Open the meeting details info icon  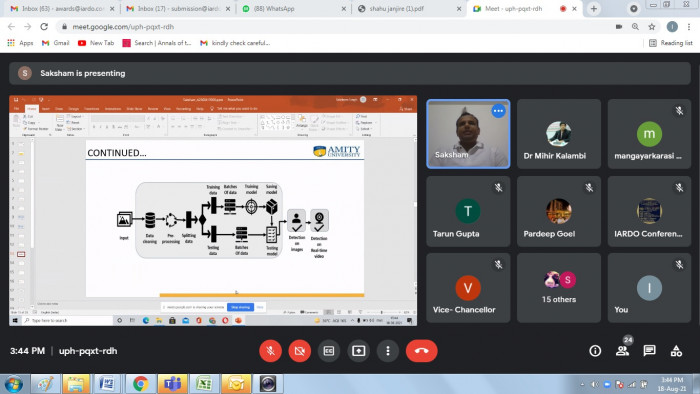pyautogui.click(x=595, y=351)
